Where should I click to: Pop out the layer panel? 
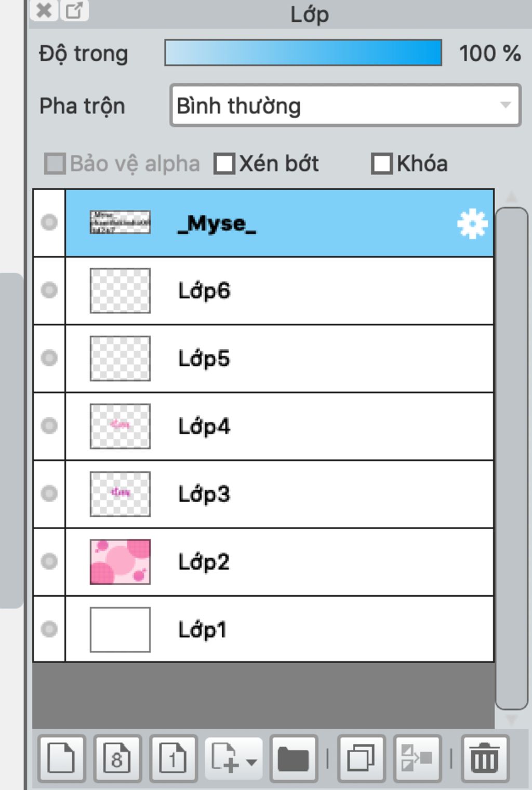tap(74, 10)
